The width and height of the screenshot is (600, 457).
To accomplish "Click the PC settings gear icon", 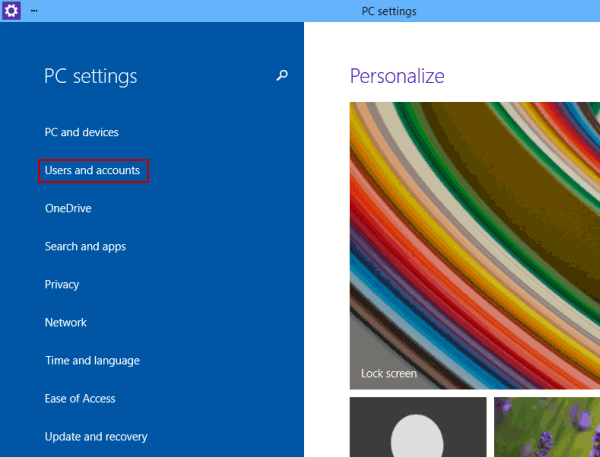I will click(11, 11).
